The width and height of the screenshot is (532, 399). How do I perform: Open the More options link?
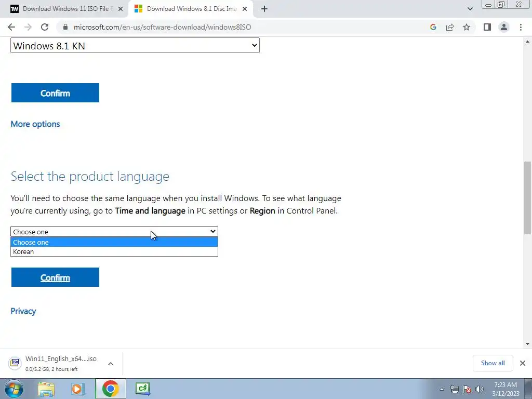pyautogui.click(x=35, y=124)
